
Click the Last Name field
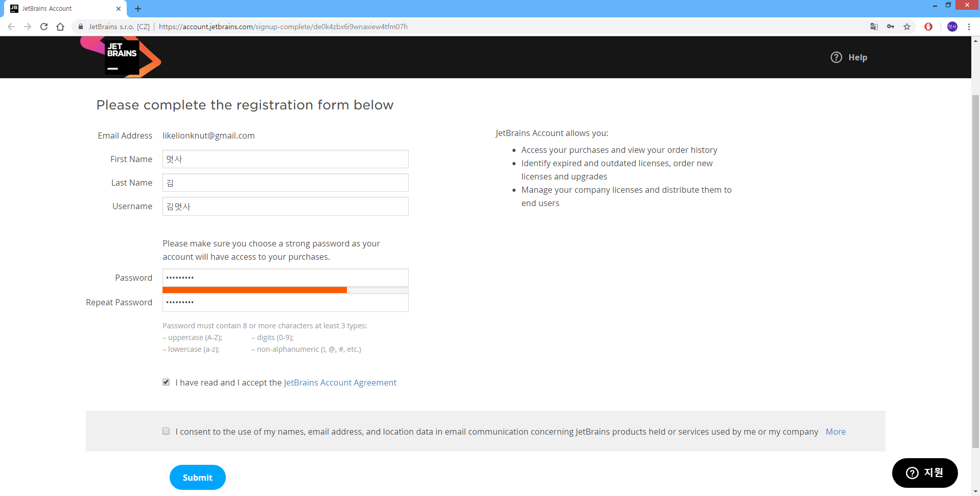(286, 183)
